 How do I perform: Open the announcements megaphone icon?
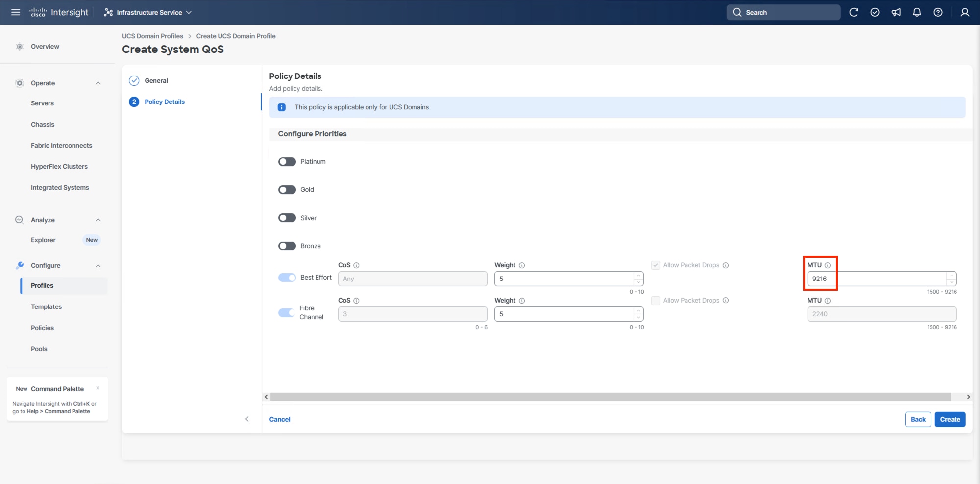pos(896,12)
